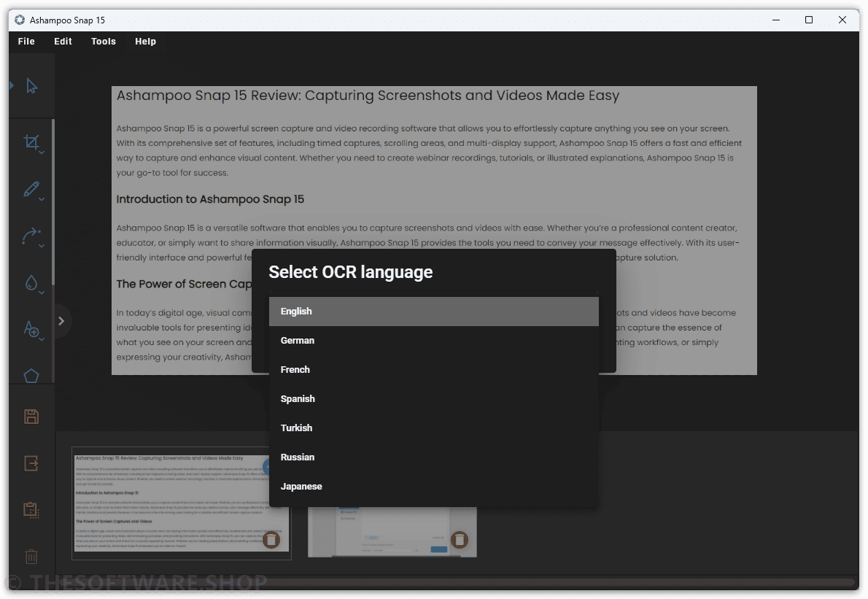Screen dimensions: 868x599
Task: Select Japanese in the OCR list
Action: pyautogui.click(x=433, y=486)
